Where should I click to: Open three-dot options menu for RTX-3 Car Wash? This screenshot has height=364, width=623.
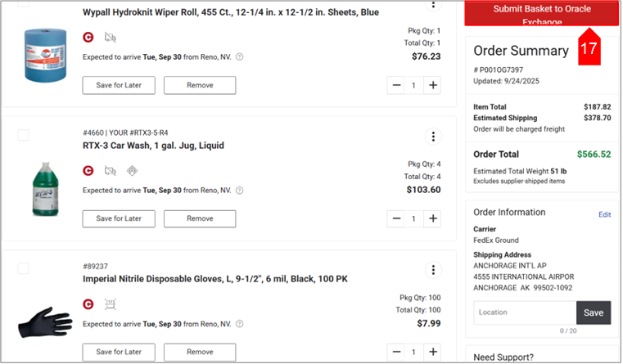coord(434,137)
